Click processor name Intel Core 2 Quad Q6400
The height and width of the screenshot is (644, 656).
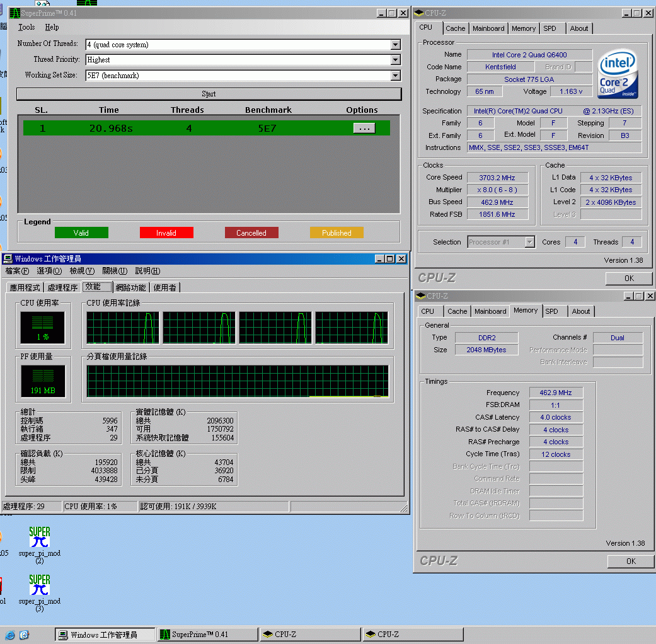(529, 55)
